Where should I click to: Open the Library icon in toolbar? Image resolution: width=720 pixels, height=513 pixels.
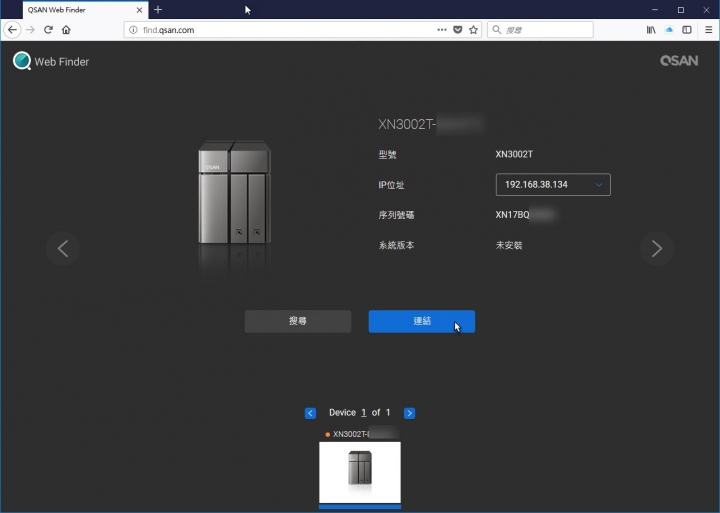651,30
